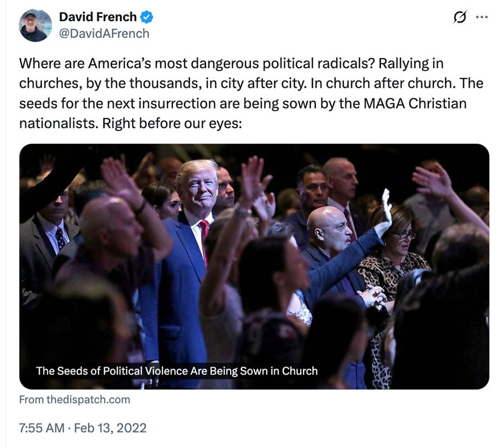The image size is (499, 448).
Task: Click the raised white-sleeved hand in the photo
Action: (x=385, y=213)
